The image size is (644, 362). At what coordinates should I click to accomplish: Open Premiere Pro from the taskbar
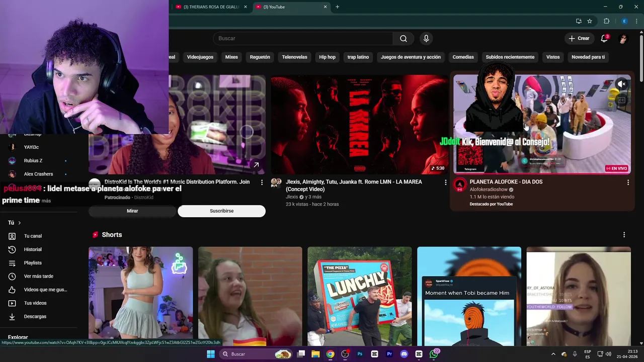pyautogui.click(x=389, y=354)
